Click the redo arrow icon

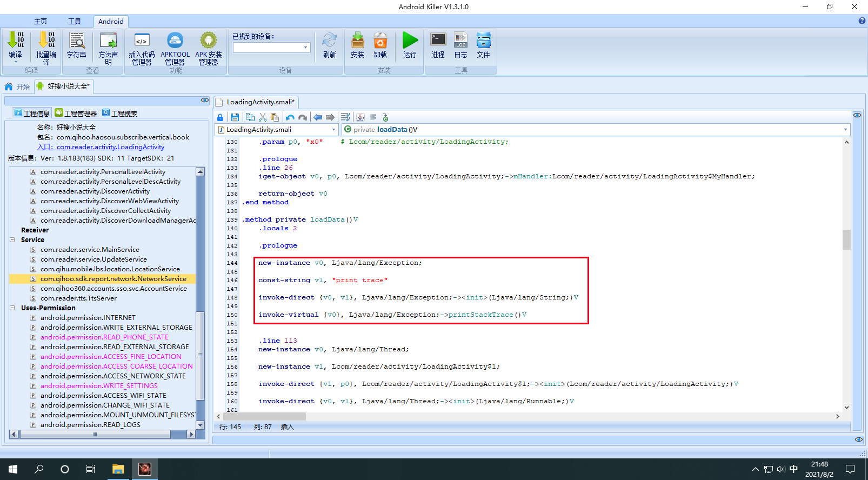[303, 117]
